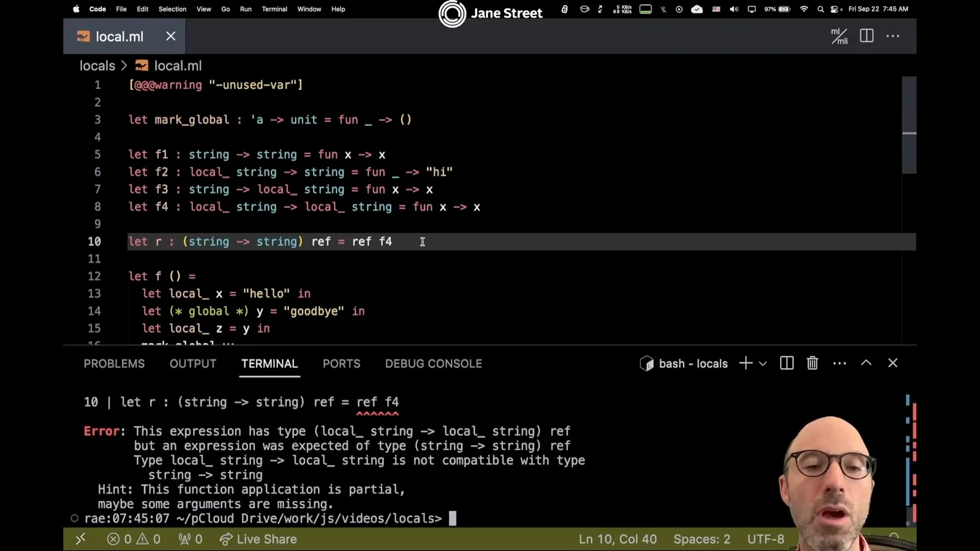The width and height of the screenshot is (980, 551).
Task: Go to line via Ln 10, Col 40
Action: click(617, 539)
